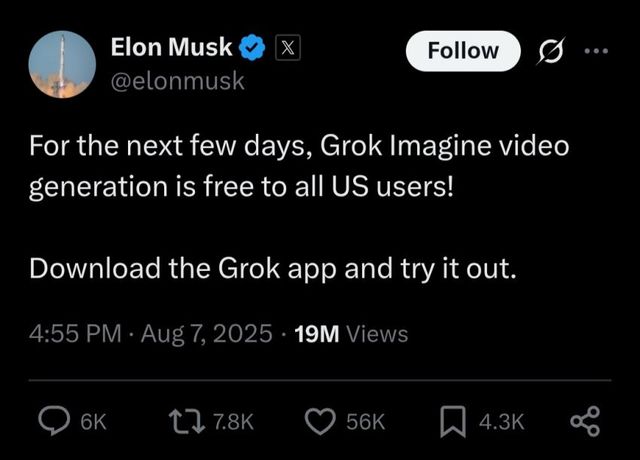
Task: Open the @elonmusk handle link
Action: (176, 82)
